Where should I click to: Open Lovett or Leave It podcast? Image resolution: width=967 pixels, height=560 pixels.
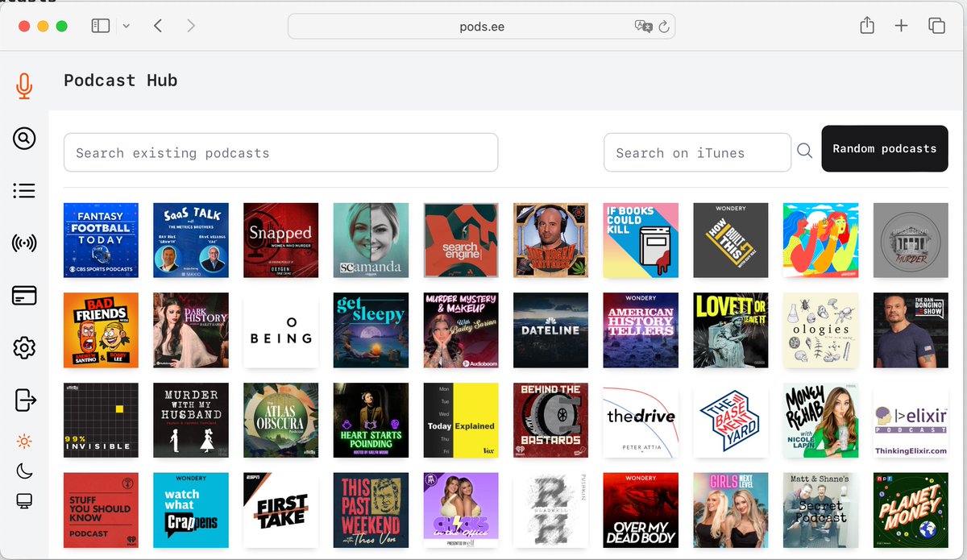point(731,330)
